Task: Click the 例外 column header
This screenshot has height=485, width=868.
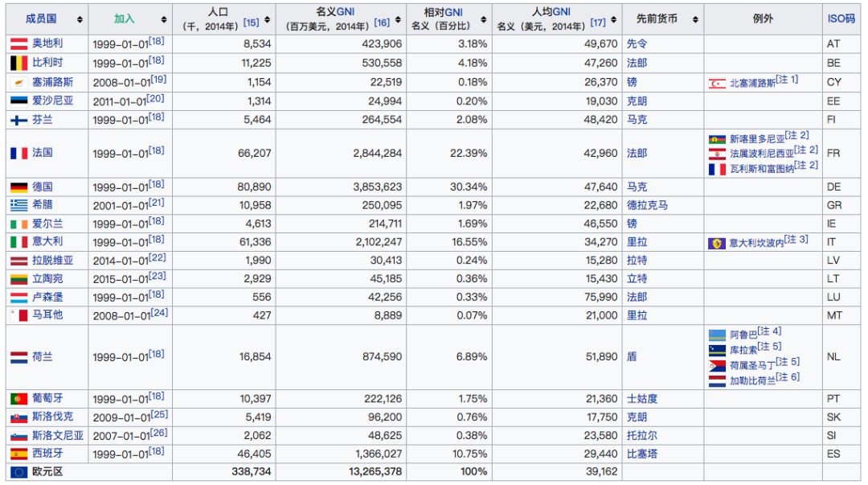Action: coord(763,18)
